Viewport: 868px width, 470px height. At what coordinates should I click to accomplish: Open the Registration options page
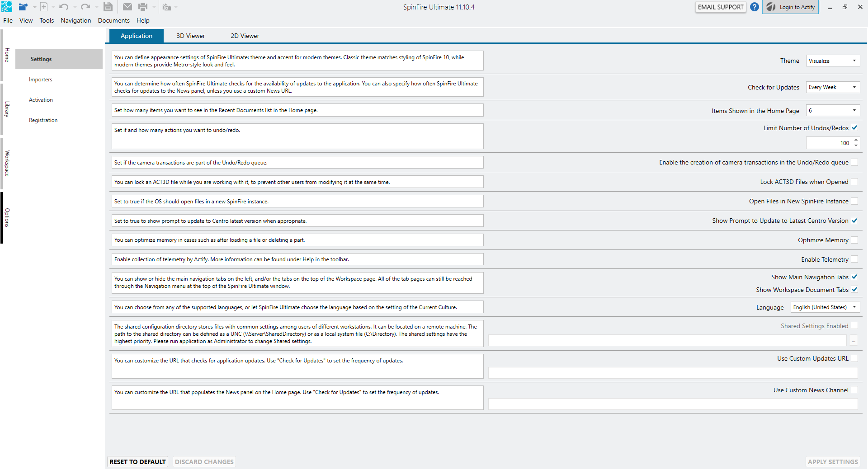point(59,120)
